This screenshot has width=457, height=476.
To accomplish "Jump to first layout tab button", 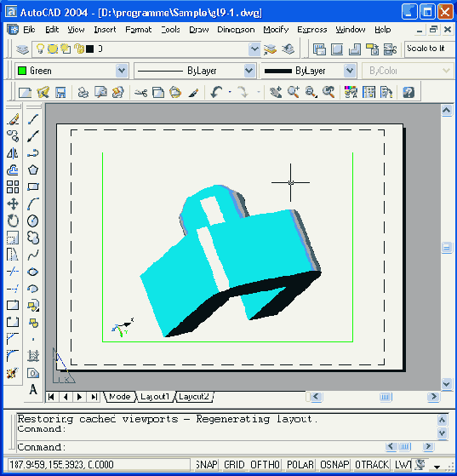I will 52,397.
